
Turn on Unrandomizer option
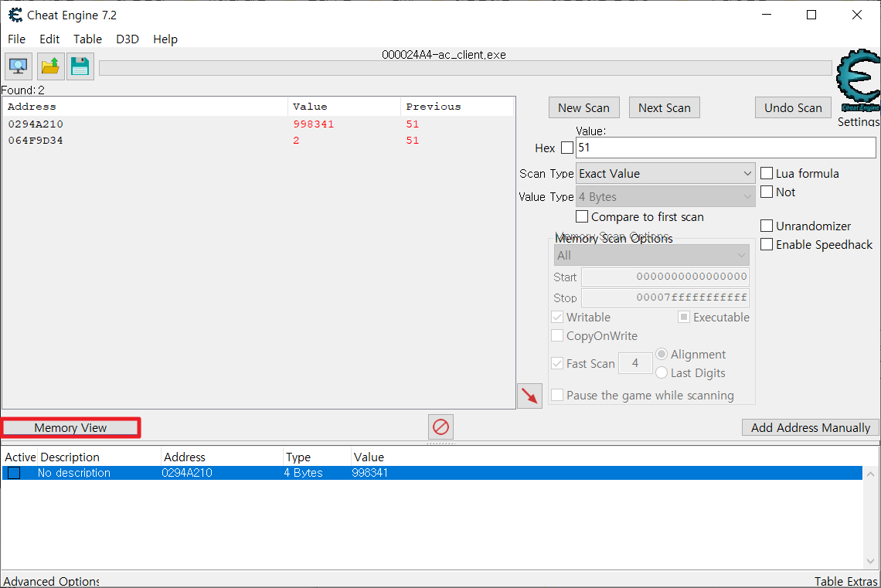point(767,226)
